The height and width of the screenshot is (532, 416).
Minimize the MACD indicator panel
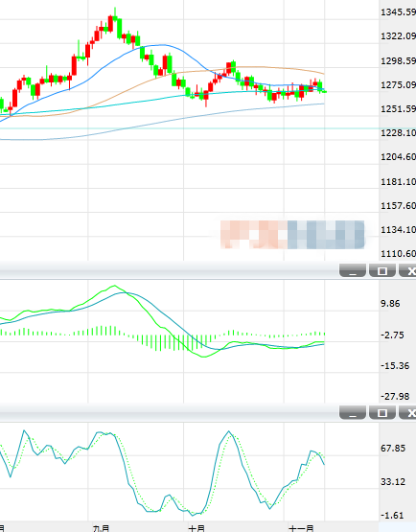353,270
